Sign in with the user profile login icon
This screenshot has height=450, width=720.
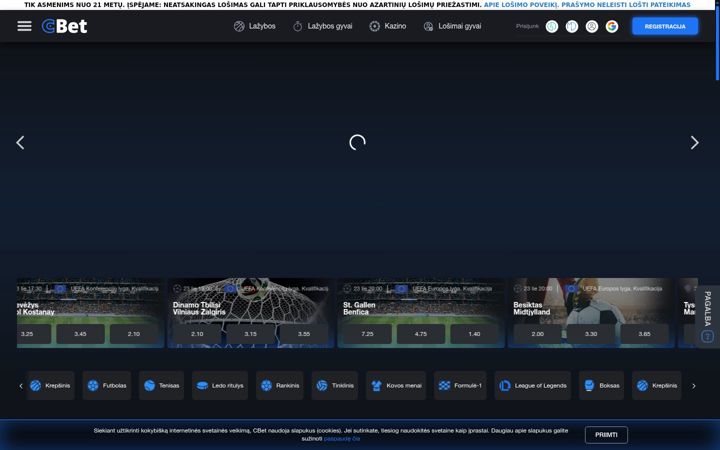(592, 27)
